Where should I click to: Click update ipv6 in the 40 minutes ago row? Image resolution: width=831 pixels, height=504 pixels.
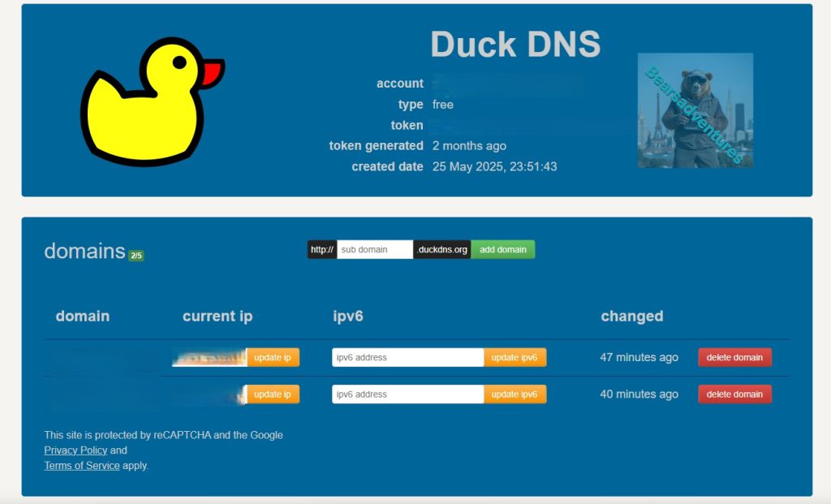(x=514, y=394)
